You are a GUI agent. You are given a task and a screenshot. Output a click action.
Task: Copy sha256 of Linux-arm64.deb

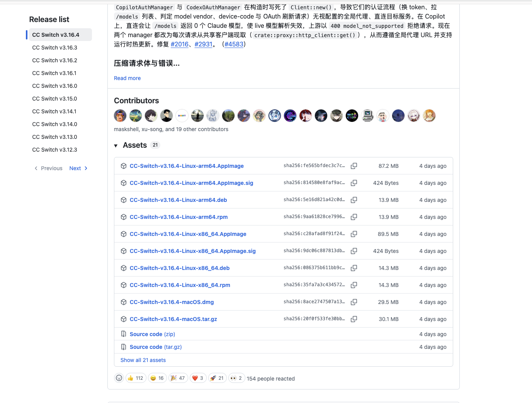tap(354, 200)
